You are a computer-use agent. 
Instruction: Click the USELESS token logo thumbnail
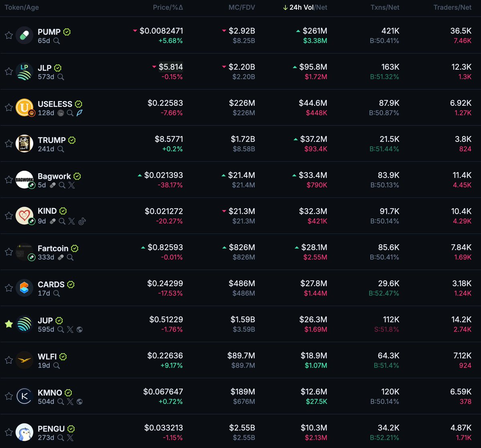point(24,107)
